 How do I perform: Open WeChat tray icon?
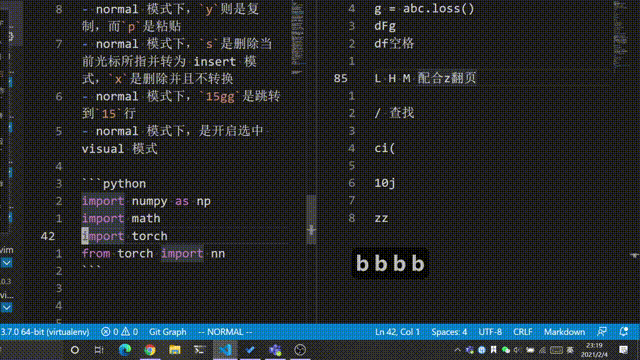(x=506, y=350)
